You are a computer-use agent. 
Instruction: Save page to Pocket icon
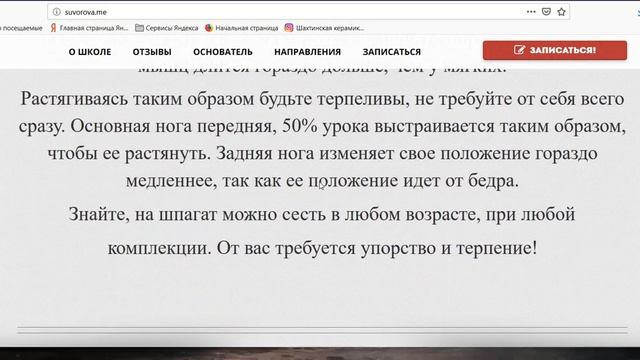tap(546, 11)
